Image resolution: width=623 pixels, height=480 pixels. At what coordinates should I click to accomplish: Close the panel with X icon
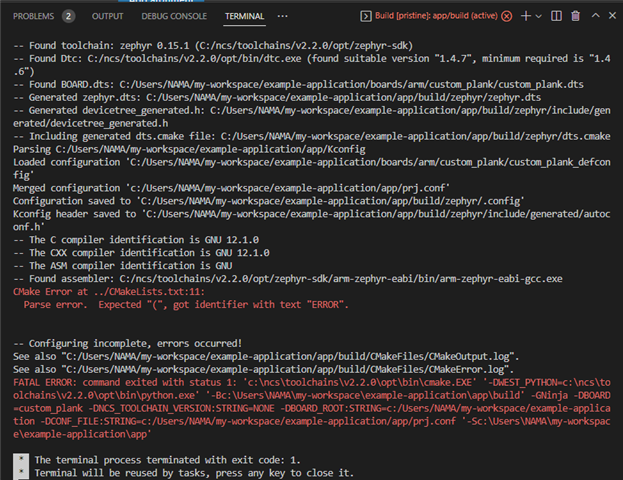[612, 15]
